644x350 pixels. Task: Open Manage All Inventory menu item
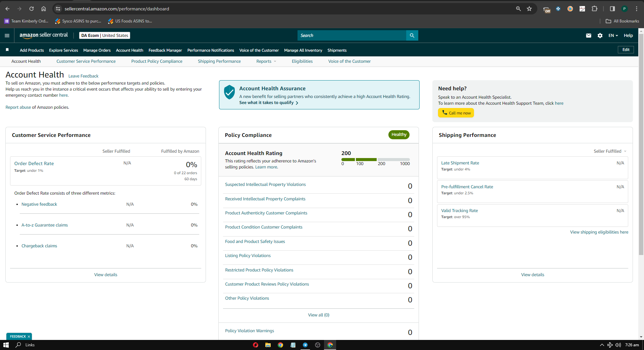click(x=303, y=50)
